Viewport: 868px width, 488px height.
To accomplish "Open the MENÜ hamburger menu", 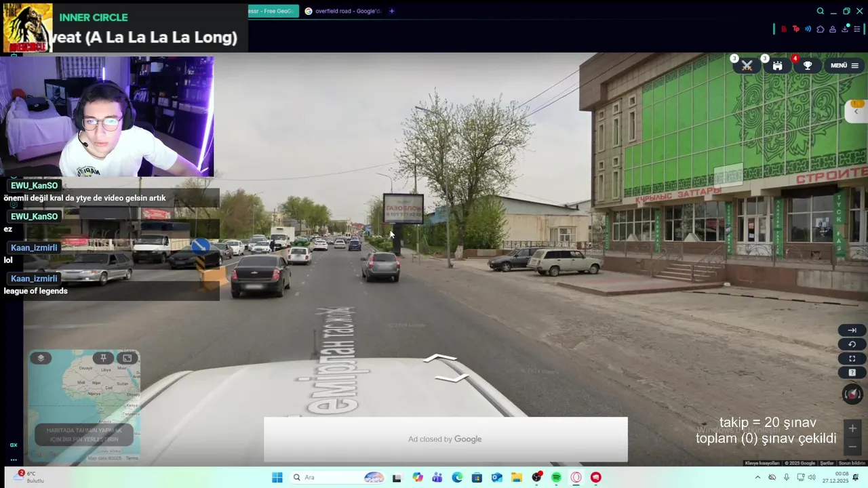I will click(x=844, y=66).
